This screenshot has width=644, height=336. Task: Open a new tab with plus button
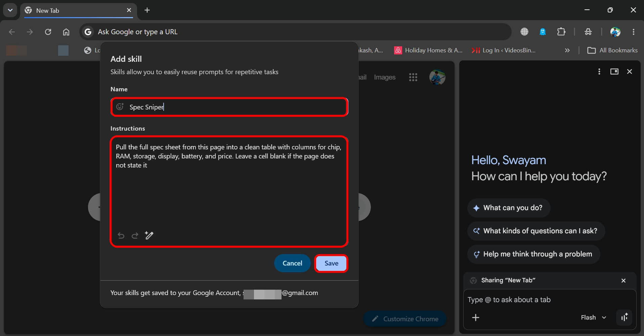pos(147,10)
